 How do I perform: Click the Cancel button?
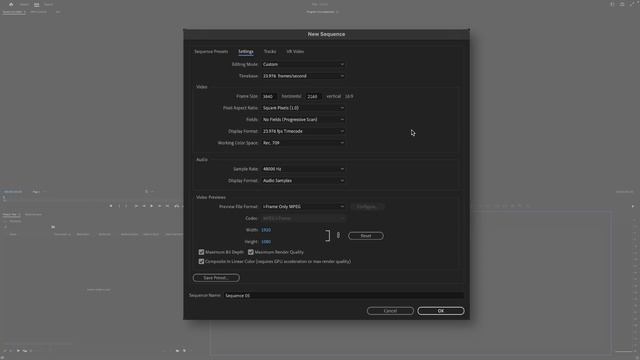390,311
